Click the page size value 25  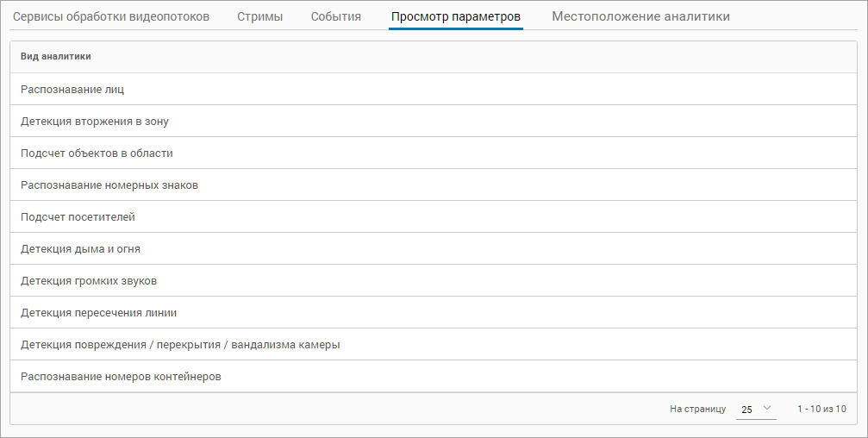[746, 410]
